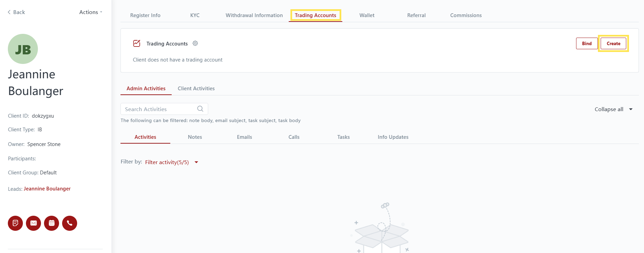Click the Trading Accounts chart icon
The height and width of the screenshot is (253, 644).
(137, 43)
